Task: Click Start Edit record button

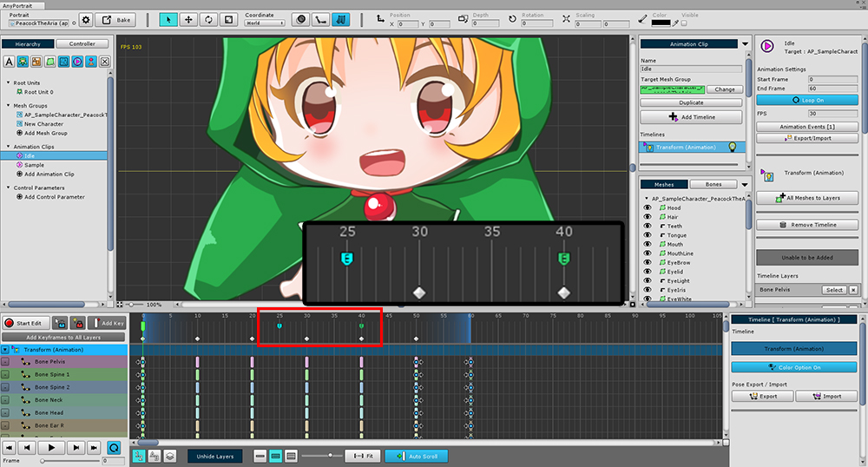Action: click(25, 323)
